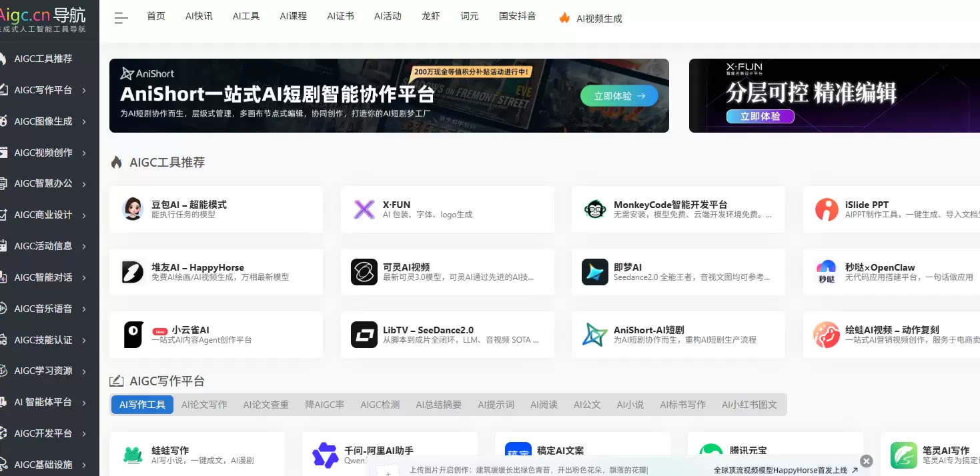980x476 pixels.
Task: Click the 秒哒 cloud logo icon
Action: coord(827,272)
